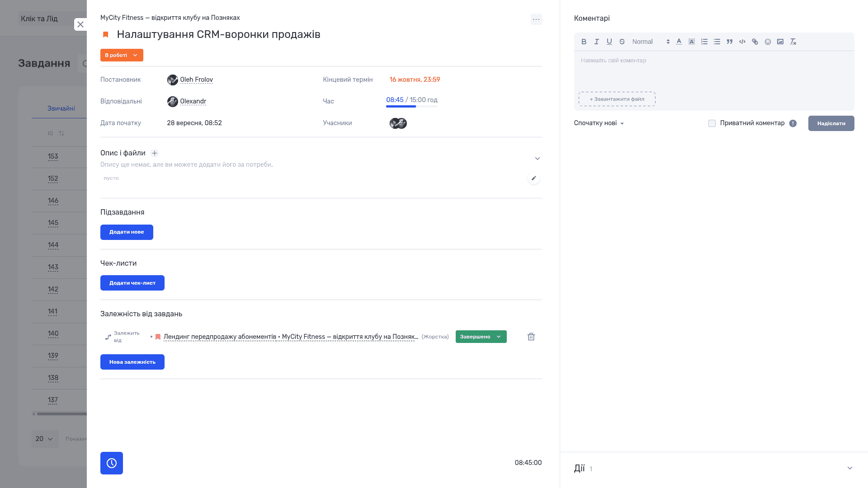Screen dimensions: 868x488
Task: Open linked task 'Лендинг передпродажу абонементів'
Action: pyautogui.click(x=291, y=337)
